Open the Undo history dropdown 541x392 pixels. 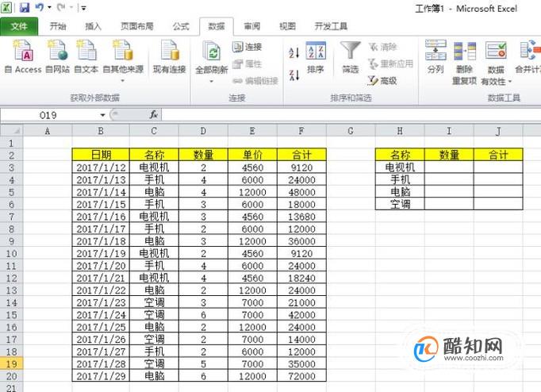pyautogui.click(x=49, y=7)
